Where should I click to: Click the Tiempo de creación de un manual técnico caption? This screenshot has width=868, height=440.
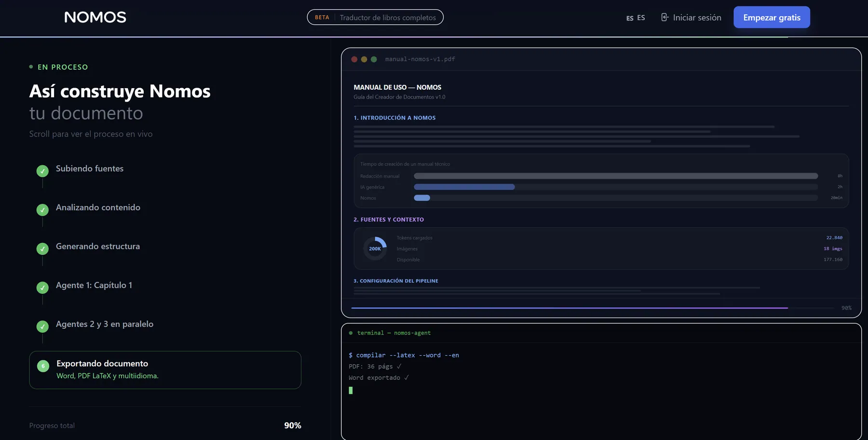(405, 164)
